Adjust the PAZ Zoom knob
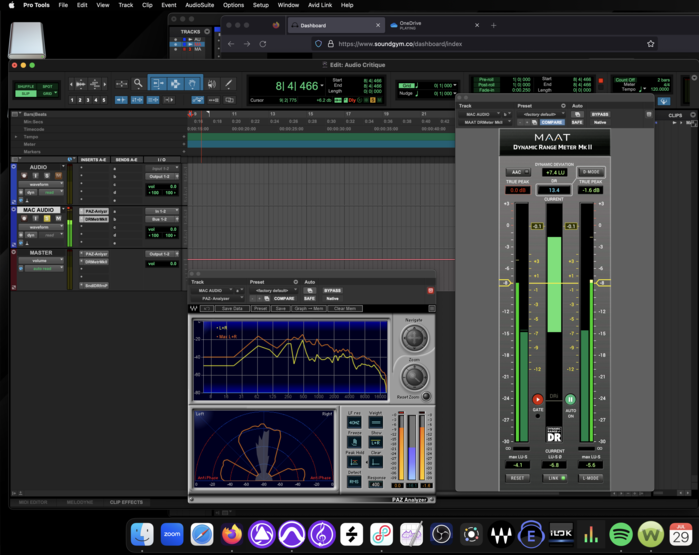Viewport: 699px width, 555px height. [x=414, y=377]
